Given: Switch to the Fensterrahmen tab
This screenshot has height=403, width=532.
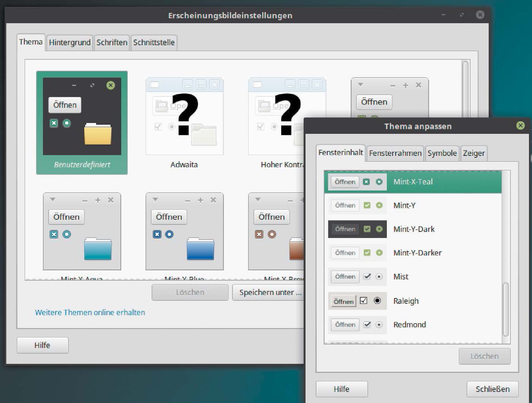Looking at the screenshot, I should 395,153.
